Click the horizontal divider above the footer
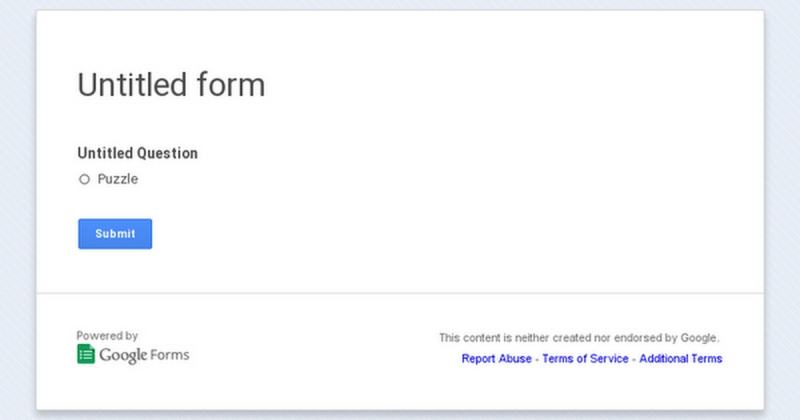The width and height of the screenshot is (800, 420). [x=400, y=293]
